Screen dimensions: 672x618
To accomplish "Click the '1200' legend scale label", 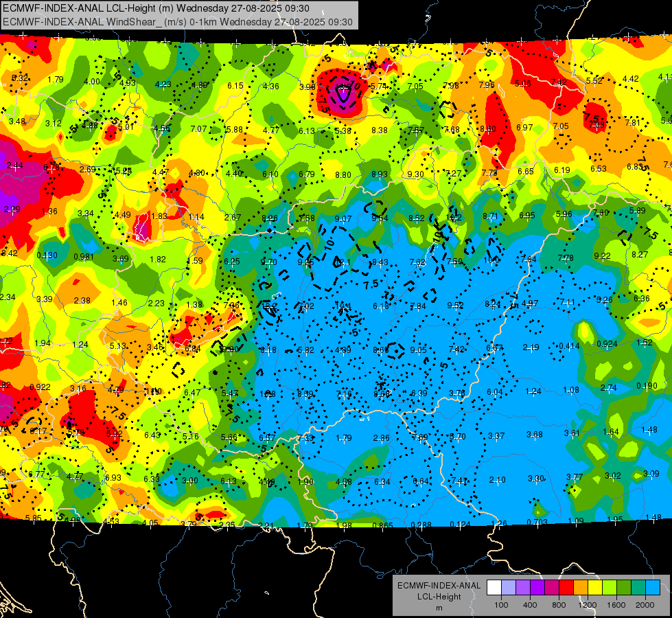I will (588, 605).
